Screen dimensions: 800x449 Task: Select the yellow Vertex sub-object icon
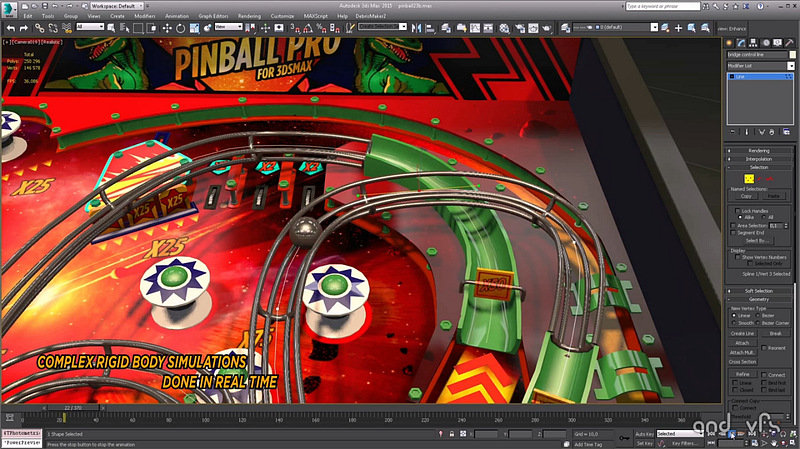[x=748, y=179]
